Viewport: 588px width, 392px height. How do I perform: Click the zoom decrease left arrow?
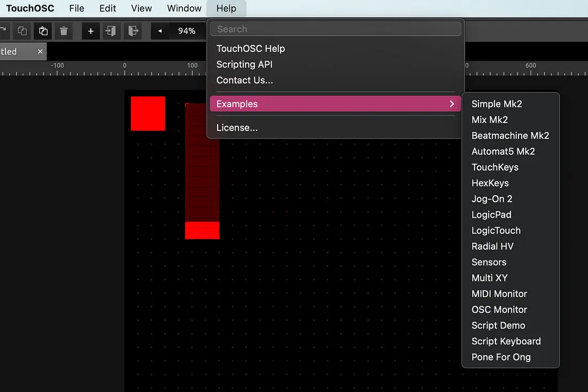pyautogui.click(x=160, y=31)
